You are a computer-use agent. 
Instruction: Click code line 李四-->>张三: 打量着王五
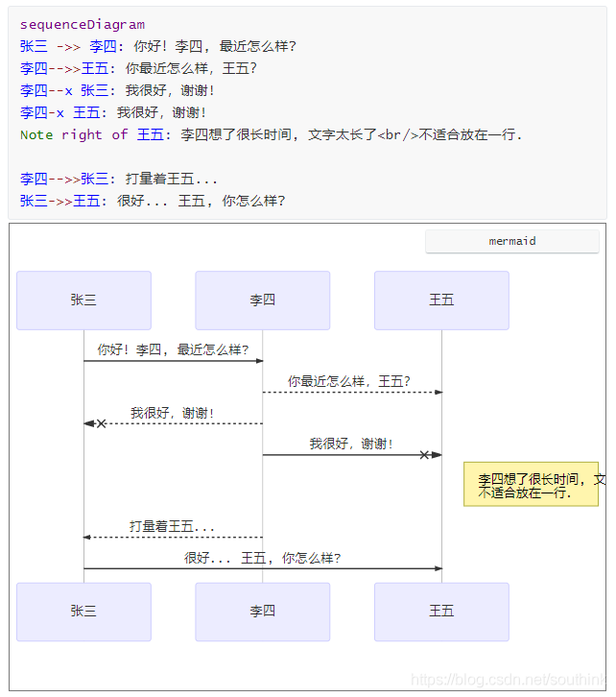click(x=119, y=180)
